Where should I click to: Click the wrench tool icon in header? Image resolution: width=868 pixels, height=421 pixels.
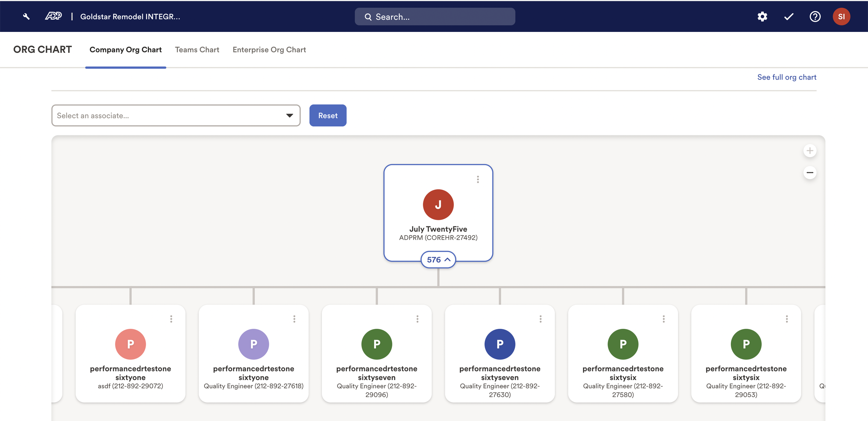pyautogui.click(x=26, y=16)
